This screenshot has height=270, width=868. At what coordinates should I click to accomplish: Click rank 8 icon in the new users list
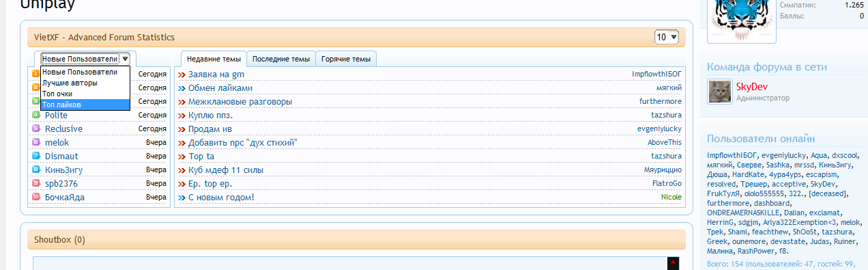tap(35, 170)
